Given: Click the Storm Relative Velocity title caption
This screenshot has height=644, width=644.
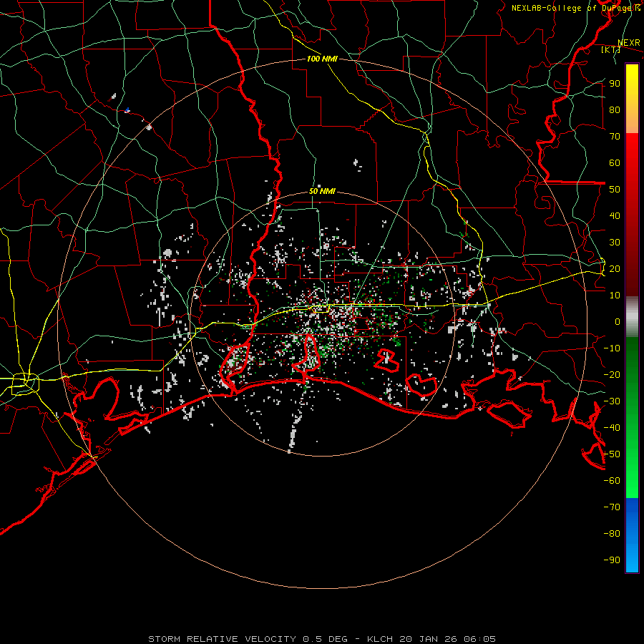Looking at the screenshot, I should coord(322,639).
